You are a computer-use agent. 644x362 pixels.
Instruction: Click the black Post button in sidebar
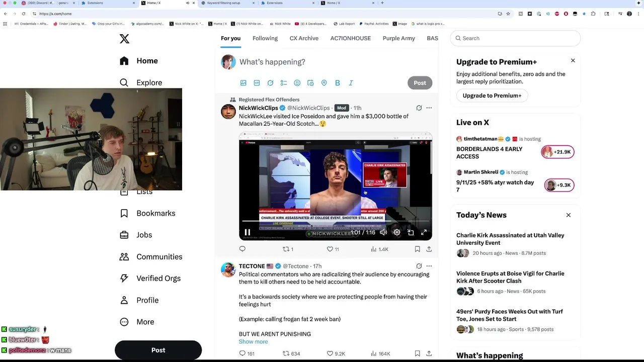[x=158, y=350]
